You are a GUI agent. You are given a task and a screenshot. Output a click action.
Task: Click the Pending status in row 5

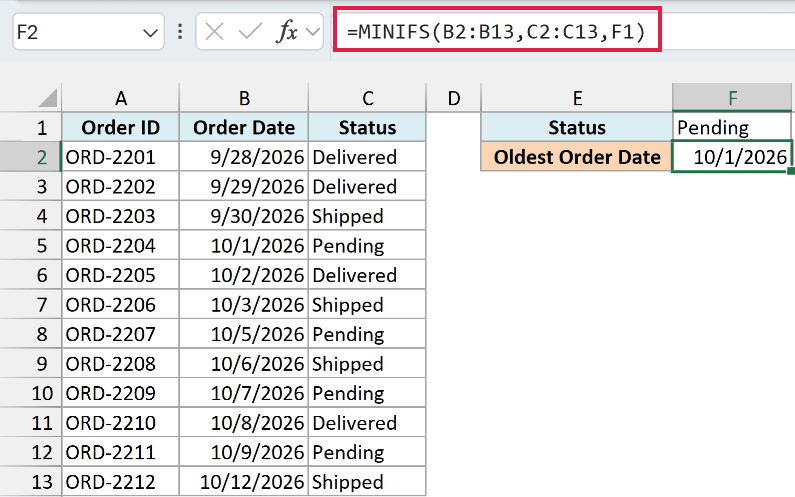tap(367, 245)
